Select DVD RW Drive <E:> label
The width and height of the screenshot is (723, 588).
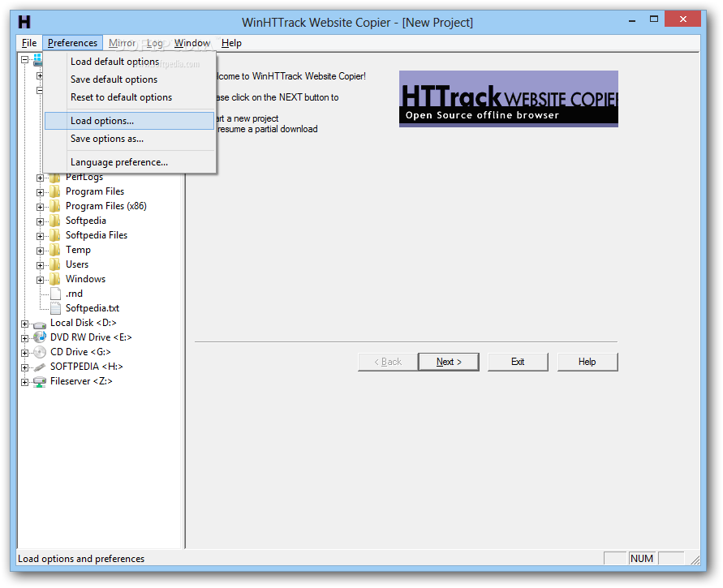[x=91, y=337]
